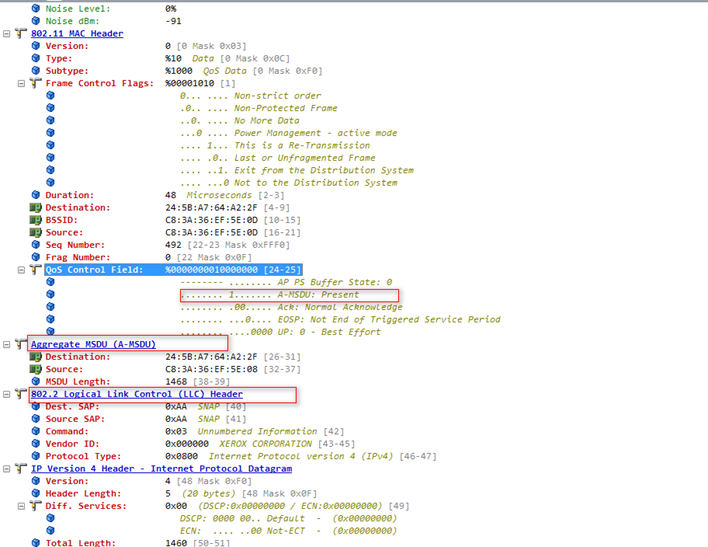Click the MAC header Destination address icon

(36, 207)
